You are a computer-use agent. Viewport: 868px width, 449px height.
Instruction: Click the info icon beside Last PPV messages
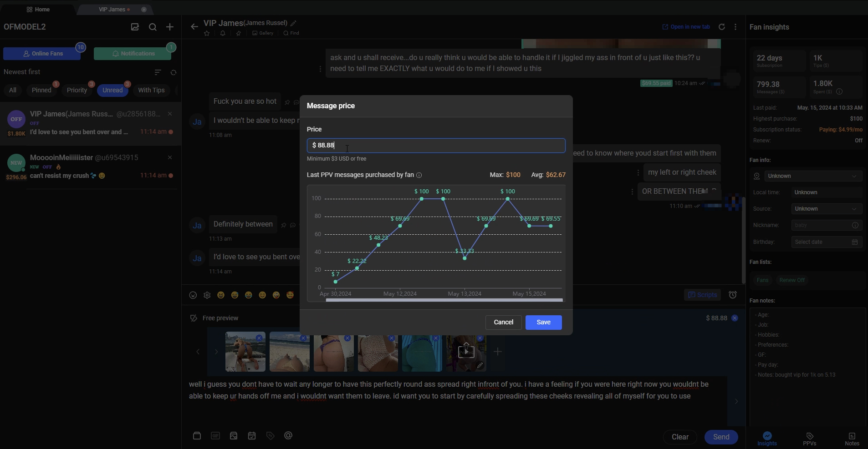click(419, 175)
